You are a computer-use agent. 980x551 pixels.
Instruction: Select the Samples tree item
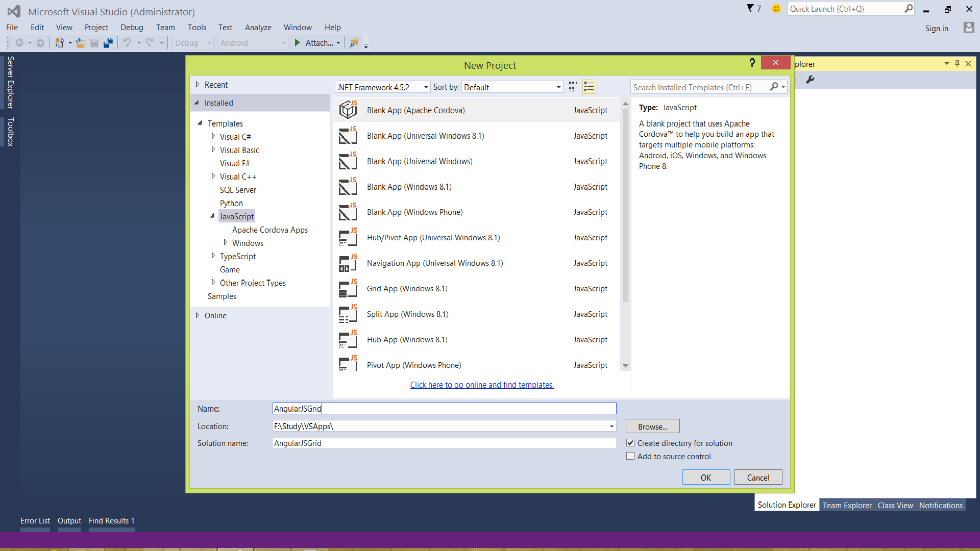point(222,296)
